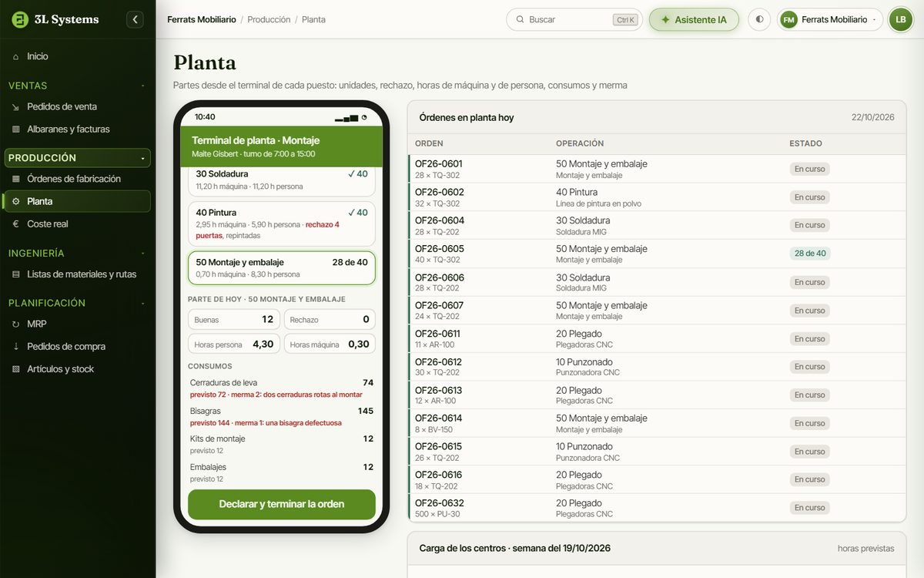924x578 pixels.
Task: Collapse the PLANIFICACIÓN section
Action: [77, 303]
